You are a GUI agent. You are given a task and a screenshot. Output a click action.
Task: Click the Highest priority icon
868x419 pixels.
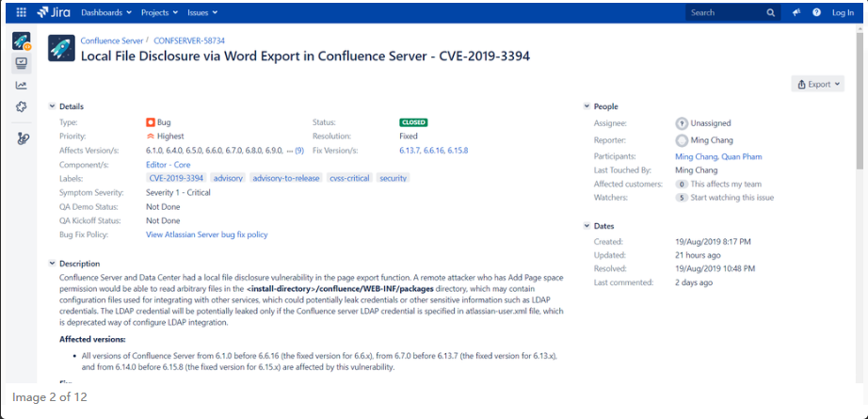(150, 136)
